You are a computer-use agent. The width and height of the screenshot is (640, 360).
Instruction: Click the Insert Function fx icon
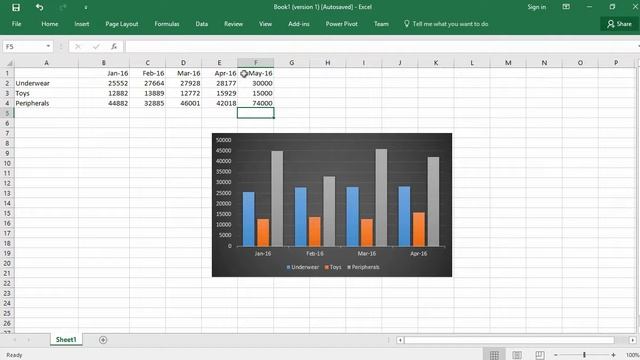pos(114,47)
